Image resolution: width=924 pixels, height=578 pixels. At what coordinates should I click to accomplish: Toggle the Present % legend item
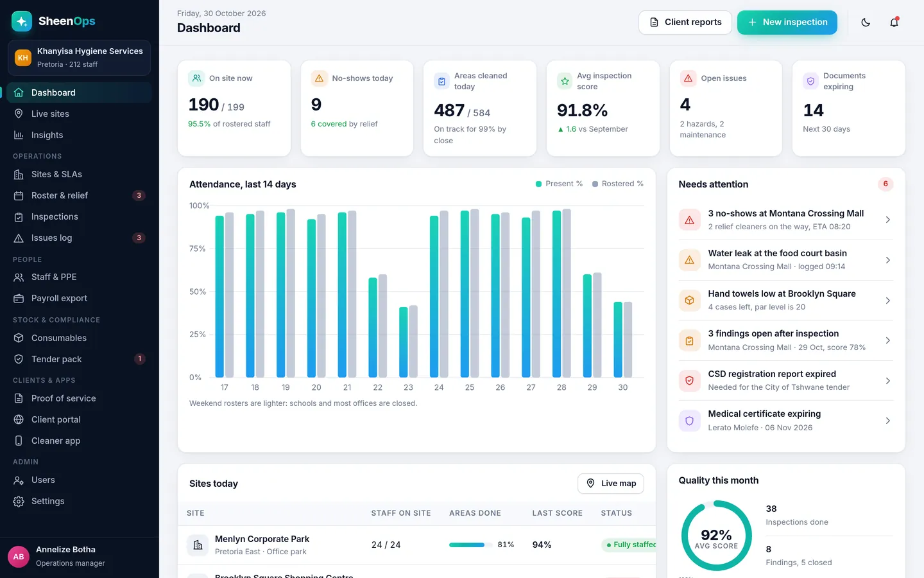(x=559, y=184)
